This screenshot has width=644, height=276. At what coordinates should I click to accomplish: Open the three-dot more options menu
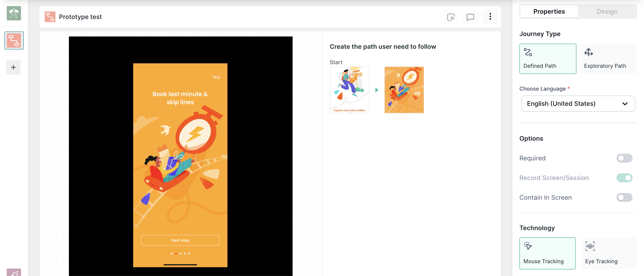490,16
